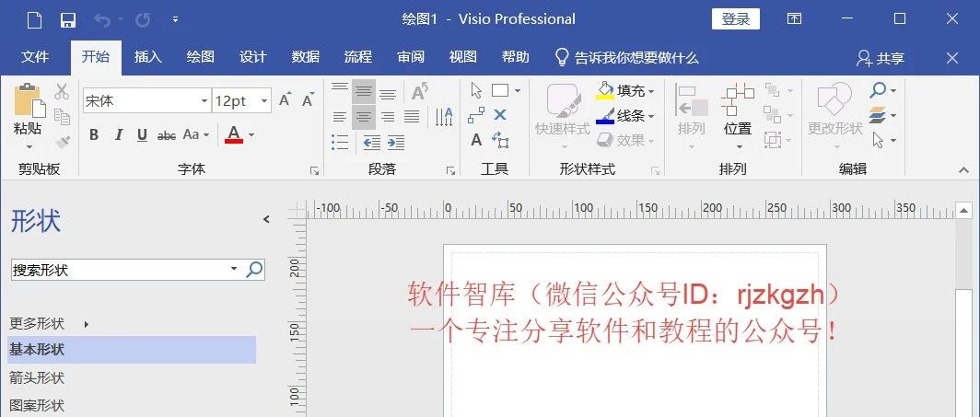The width and height of the screenshot is (980, 417).
Task: Run the shape search with the magnifier button
Action: [x=254, y=270]
